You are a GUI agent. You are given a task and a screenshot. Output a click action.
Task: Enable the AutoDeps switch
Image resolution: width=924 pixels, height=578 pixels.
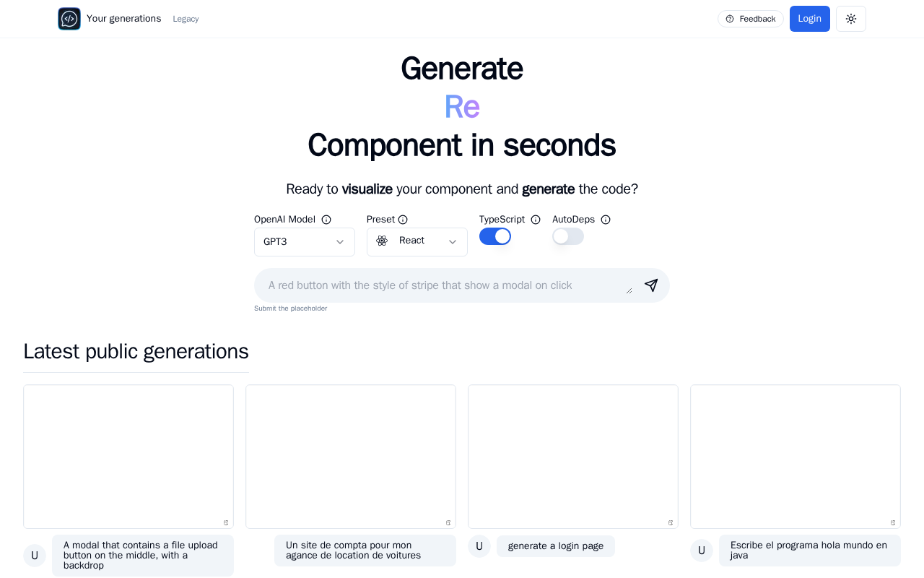click(568, 236)
